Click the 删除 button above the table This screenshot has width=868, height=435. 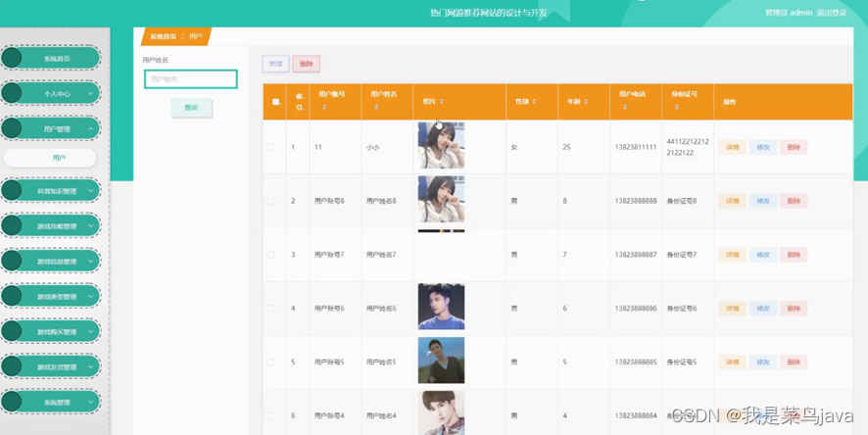tap(306, 65)
